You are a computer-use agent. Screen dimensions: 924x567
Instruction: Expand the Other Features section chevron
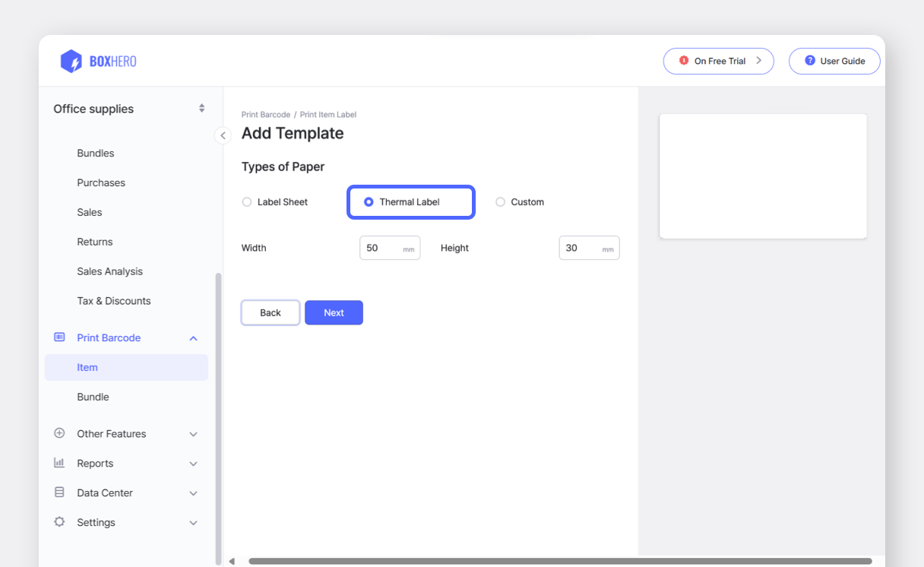tap(193, 434)
